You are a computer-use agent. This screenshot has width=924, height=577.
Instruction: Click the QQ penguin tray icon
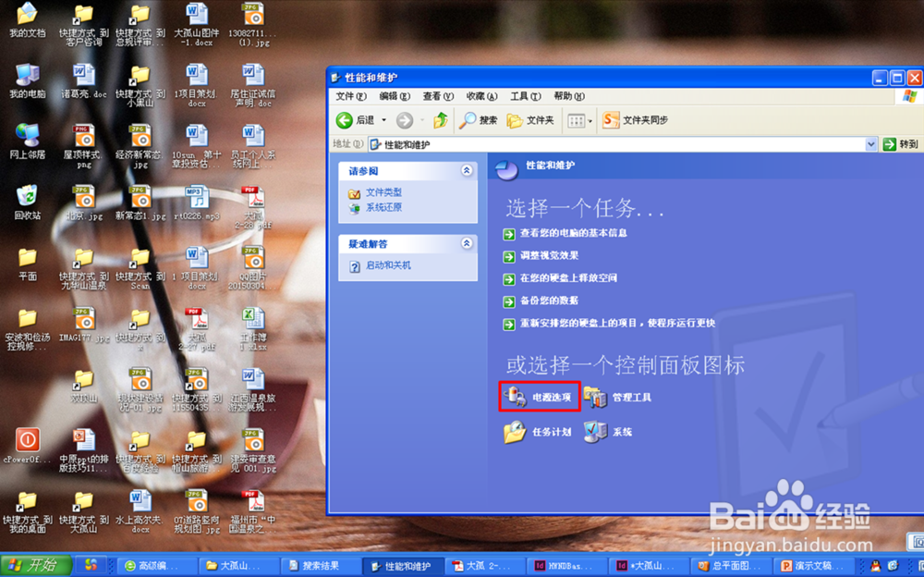875,567
